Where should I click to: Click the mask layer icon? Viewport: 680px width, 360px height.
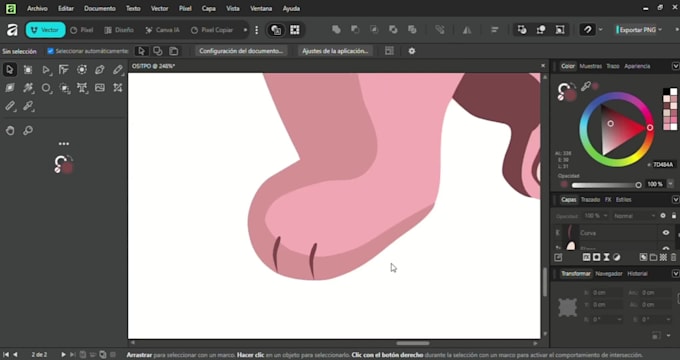point(597,258)
